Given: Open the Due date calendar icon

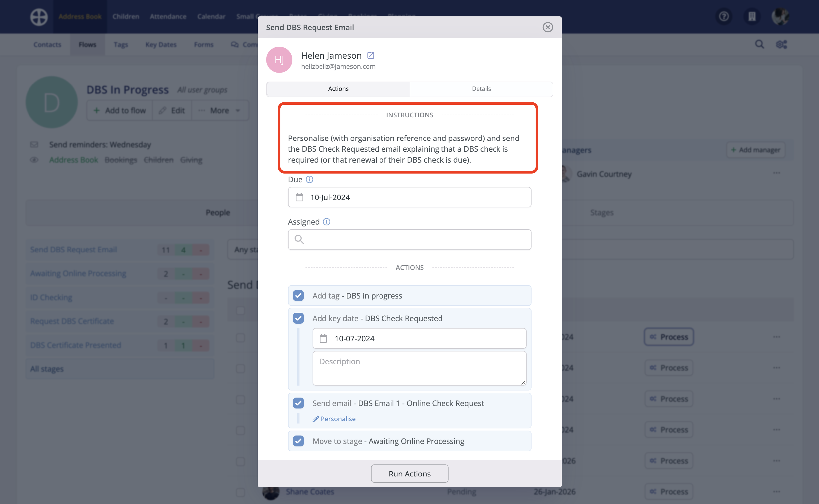Looking at the screenshot, I should coord(299,197).
